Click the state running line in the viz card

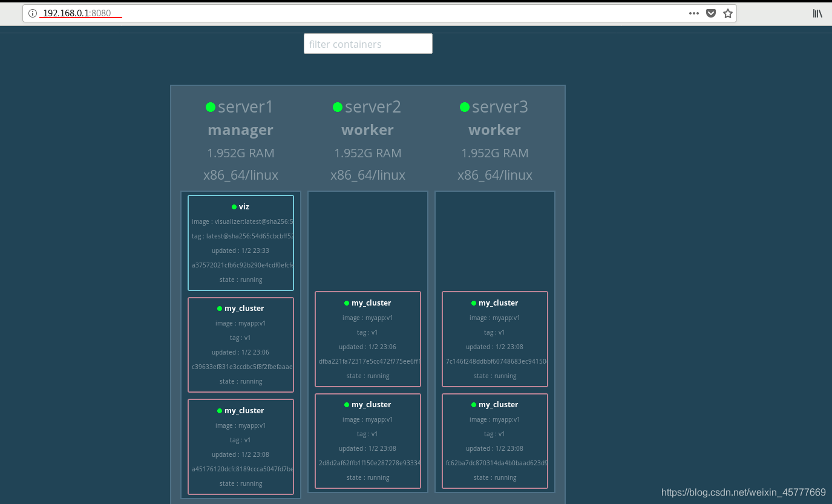point(241,280)
